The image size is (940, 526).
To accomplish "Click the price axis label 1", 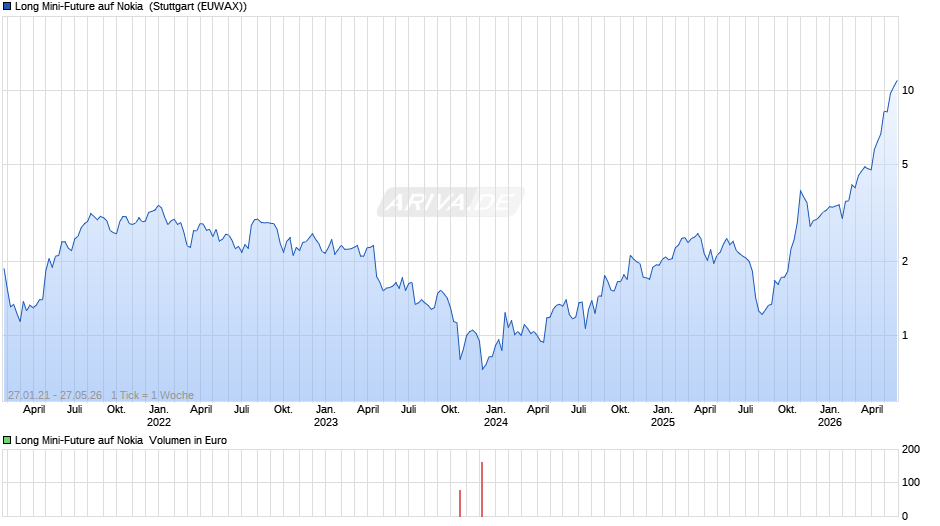I will pos(905,335).
